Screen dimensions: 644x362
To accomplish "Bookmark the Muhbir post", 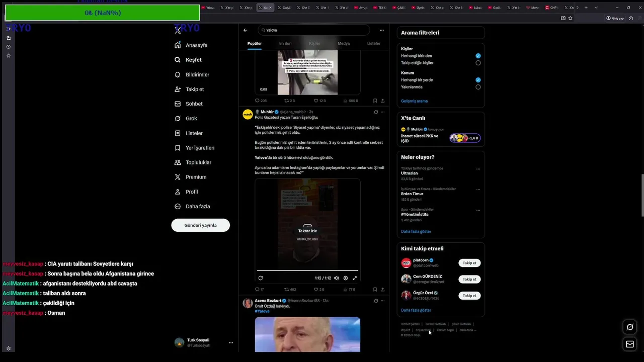I will pyautogui.click(x=375, y=290).
